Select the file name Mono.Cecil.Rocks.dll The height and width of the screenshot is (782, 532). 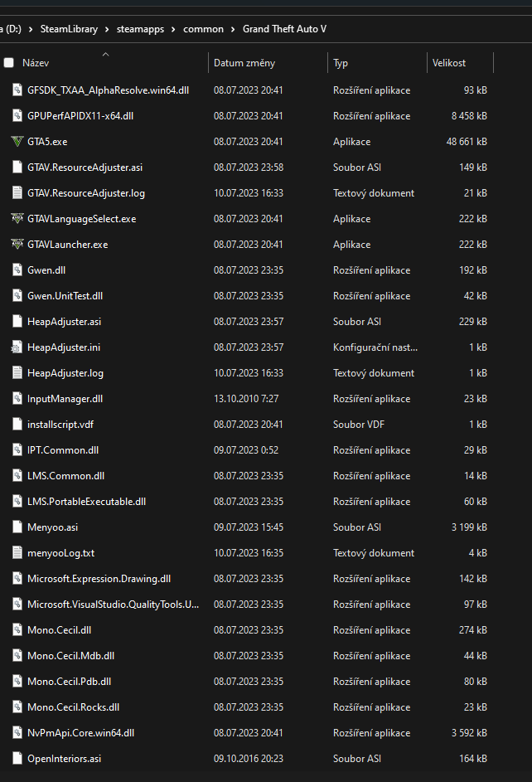tap(73, 707)
